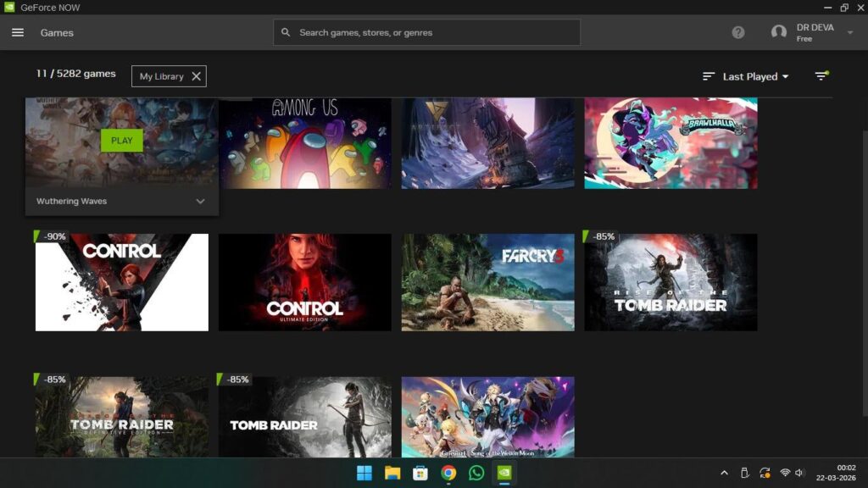
Task: Click the Wuthering Waves title text
Action: click(x=71, y=202)
